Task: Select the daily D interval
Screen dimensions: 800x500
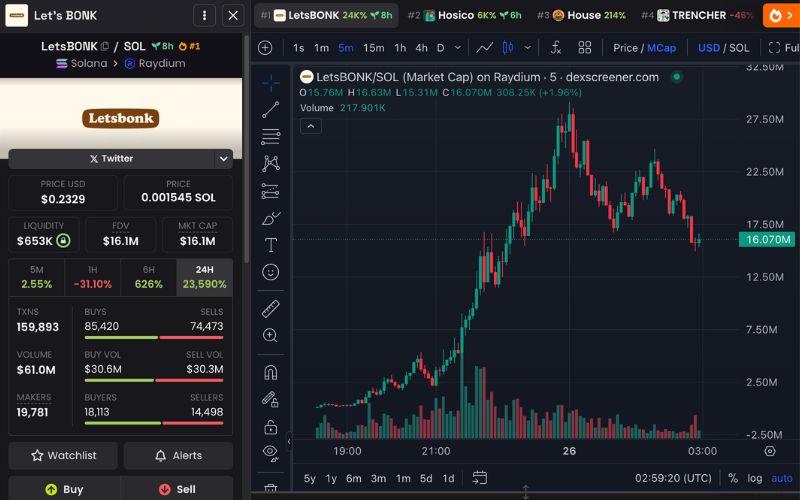Action: coord(440,48)
